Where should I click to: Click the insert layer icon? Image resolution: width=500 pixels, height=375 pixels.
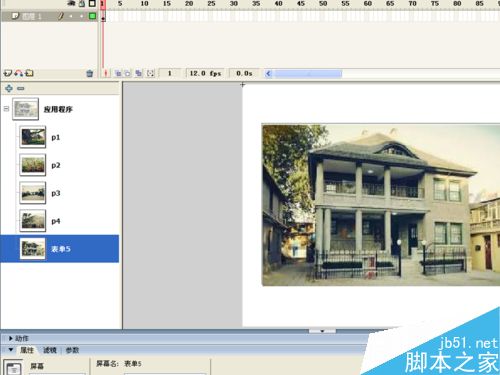point(7,73)
